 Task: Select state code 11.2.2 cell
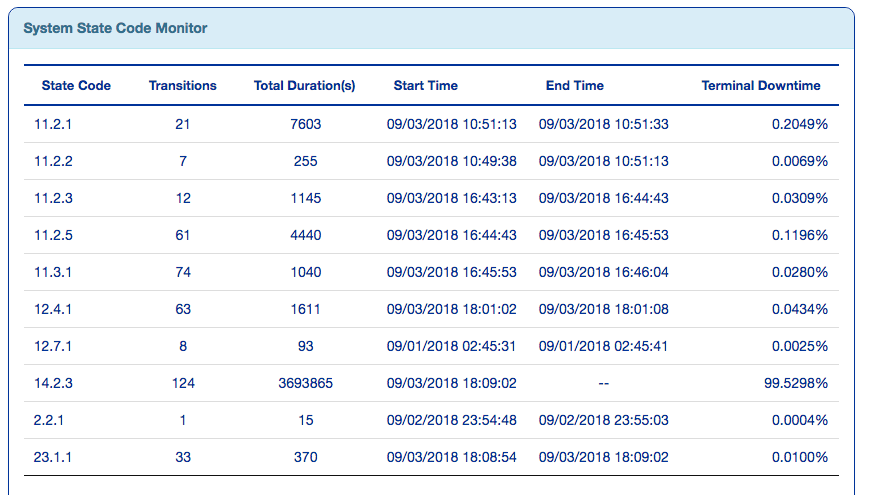click(x=54, y=161)
